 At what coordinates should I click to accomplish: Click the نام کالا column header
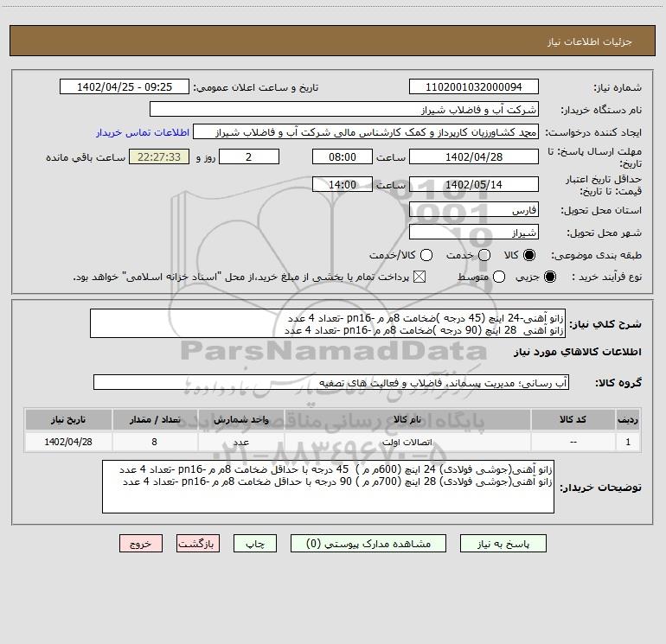[407, 419]
